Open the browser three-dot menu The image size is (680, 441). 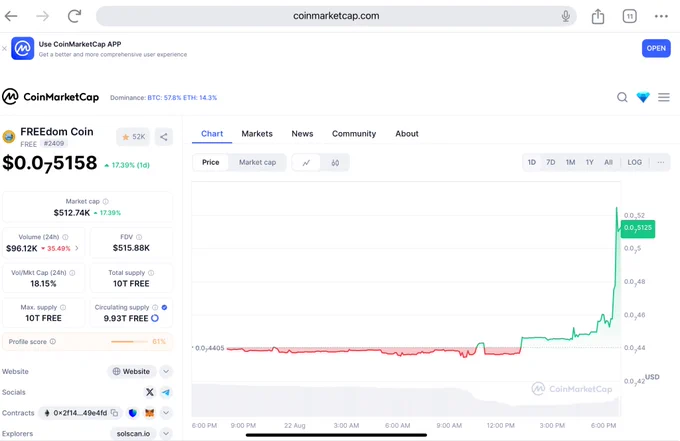coord(661,16)
